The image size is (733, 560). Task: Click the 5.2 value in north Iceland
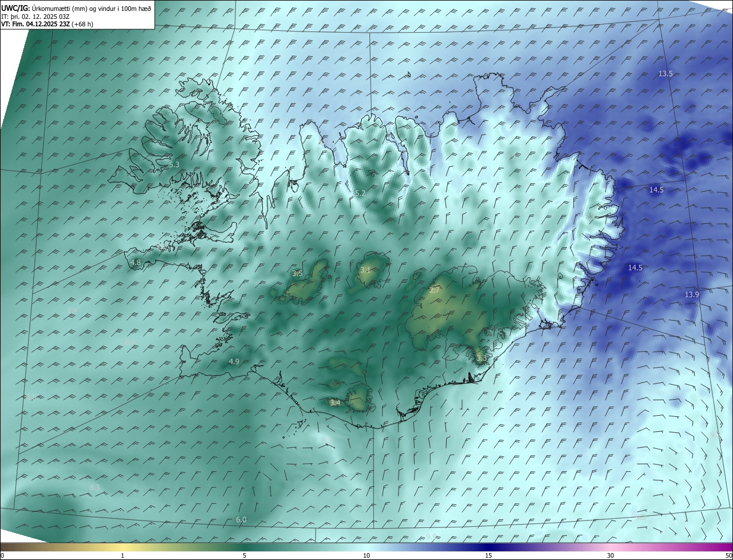point(360,194)
